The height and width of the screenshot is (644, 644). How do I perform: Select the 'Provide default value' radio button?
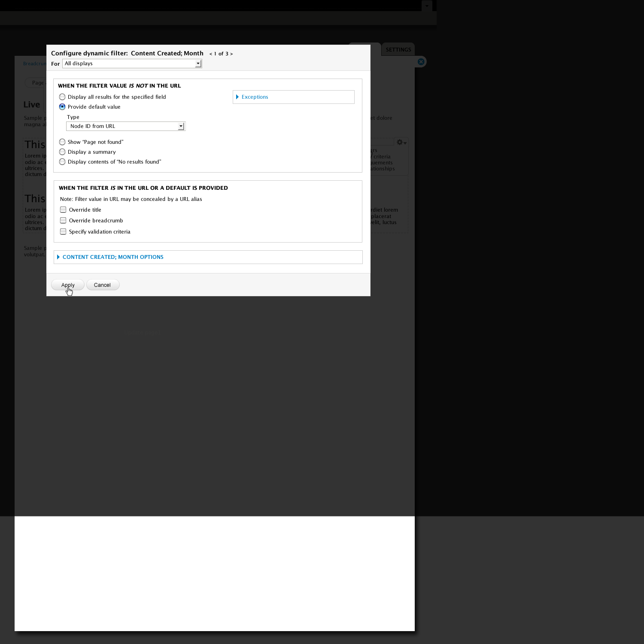(x=63, y=107)
